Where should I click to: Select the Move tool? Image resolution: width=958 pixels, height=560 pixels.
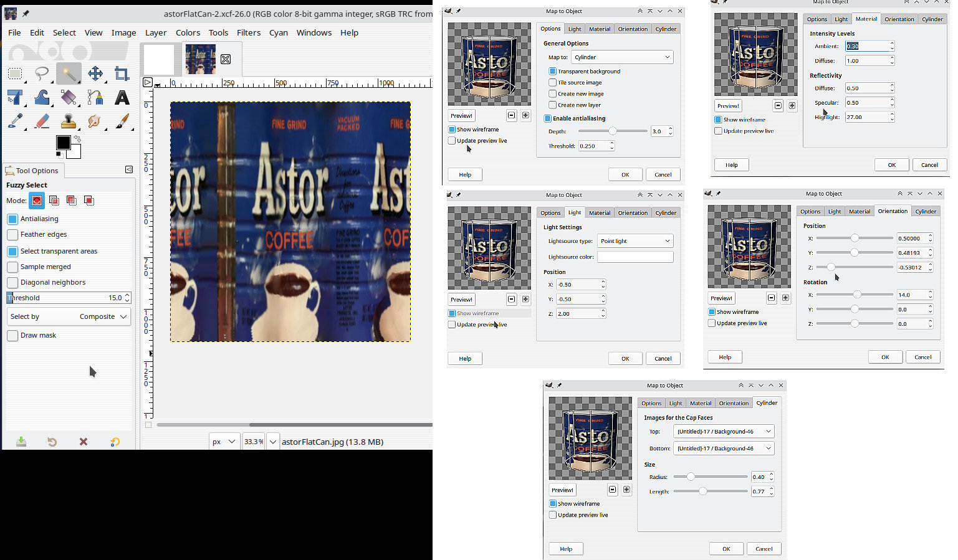(95, 74)
